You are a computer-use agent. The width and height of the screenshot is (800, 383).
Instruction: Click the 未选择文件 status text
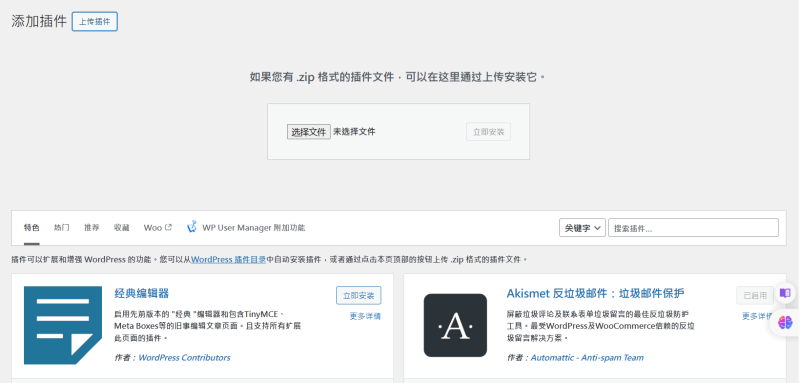click(355, 132)
